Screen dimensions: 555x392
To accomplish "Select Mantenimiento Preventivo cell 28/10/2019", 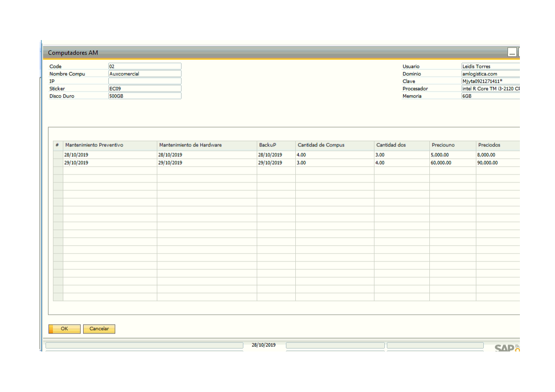I will (x=110, y=155).
